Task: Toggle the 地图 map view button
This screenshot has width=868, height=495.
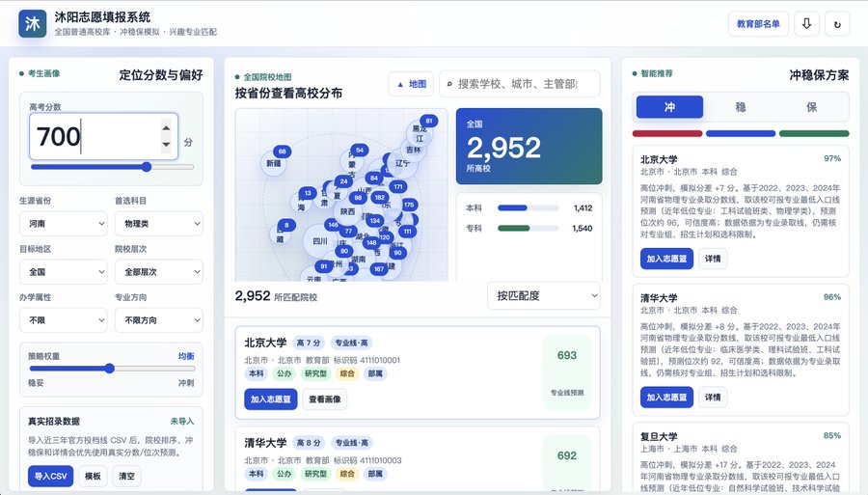Action: pos(411,84)
